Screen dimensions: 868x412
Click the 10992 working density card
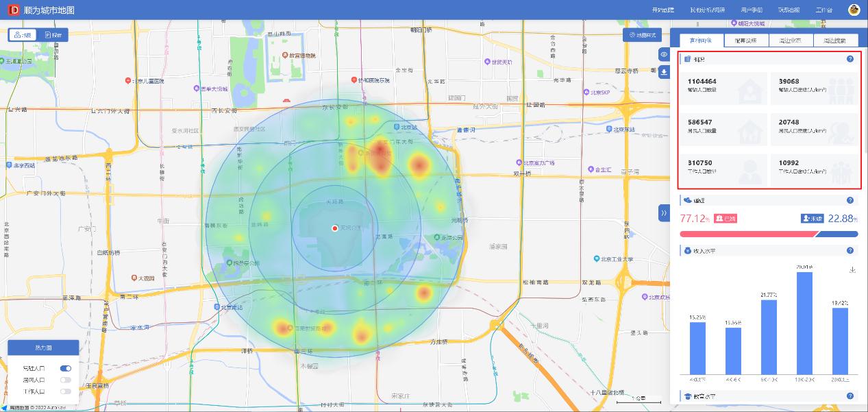pyautogui.click(x=815, y=170)
